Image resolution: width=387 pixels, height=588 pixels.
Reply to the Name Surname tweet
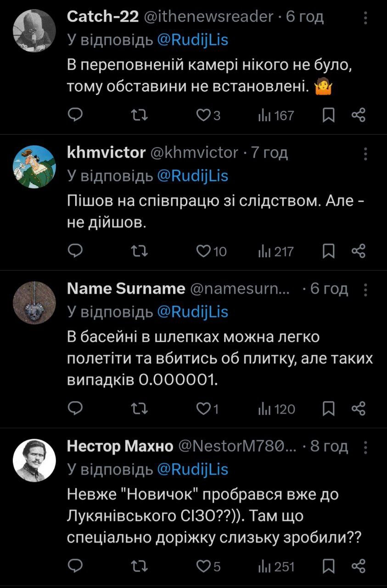[x=75, y=409]
